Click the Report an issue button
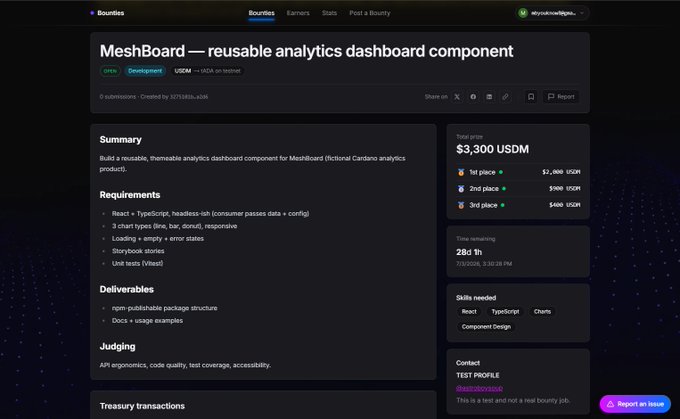 coord(635,404)
